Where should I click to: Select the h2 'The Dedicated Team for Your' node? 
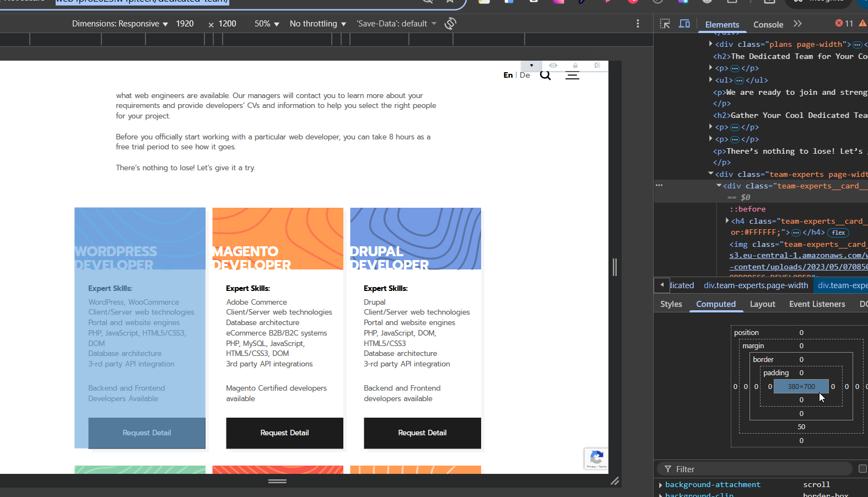[790, 56]
